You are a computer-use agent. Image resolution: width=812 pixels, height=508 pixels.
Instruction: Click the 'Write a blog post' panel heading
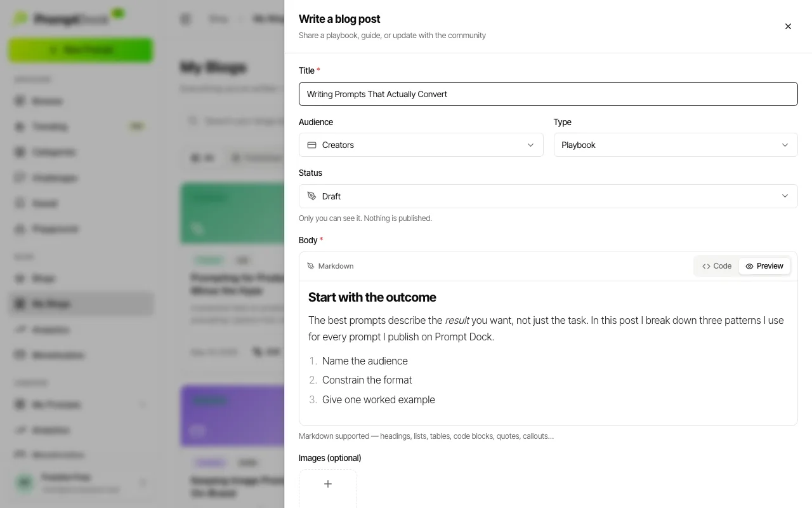pos(339,19)
